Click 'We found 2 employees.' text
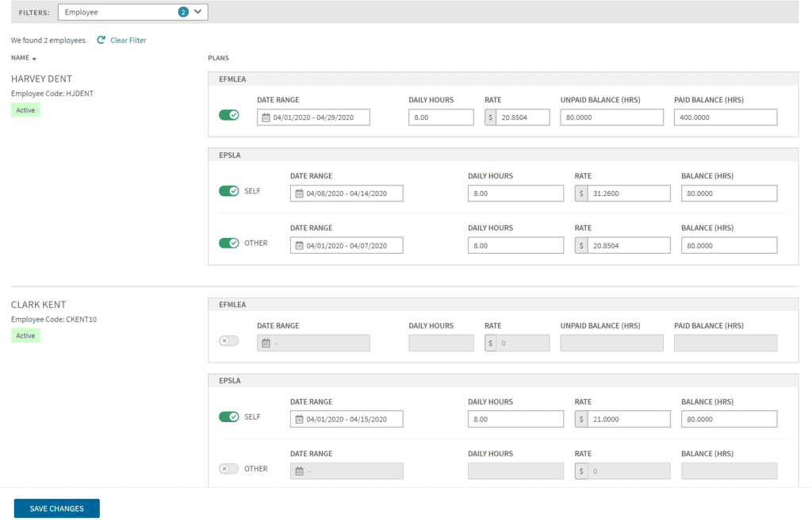The width and height of the screenshot is (812, 526). [x=49, y=40]
